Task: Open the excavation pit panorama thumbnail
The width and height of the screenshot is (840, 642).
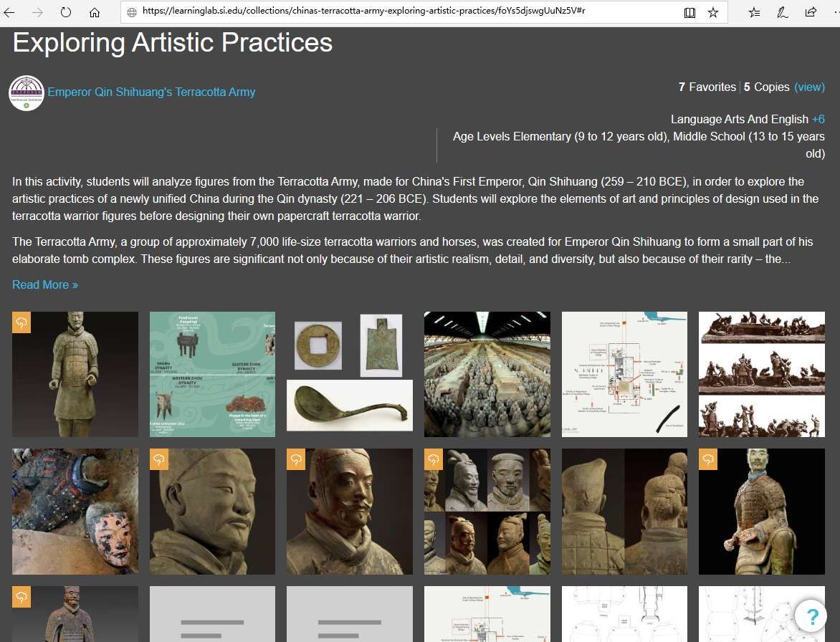Action: [487, 374]
